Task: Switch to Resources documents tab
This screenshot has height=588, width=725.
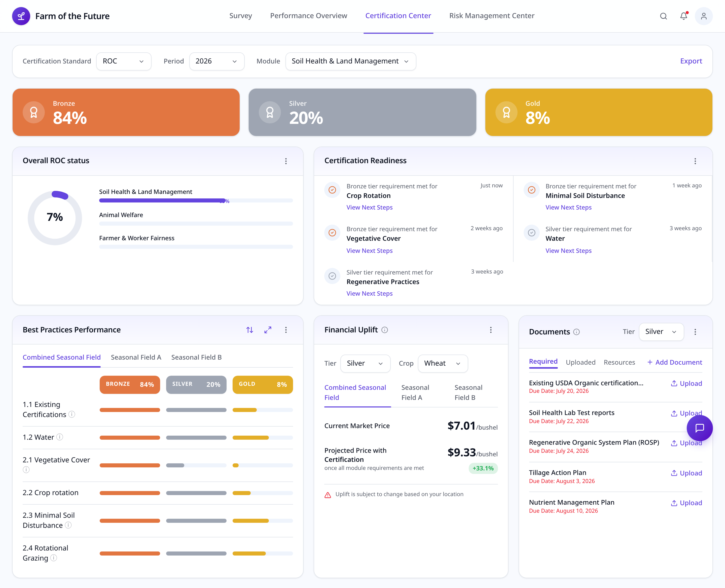Action: pos(619,362)
